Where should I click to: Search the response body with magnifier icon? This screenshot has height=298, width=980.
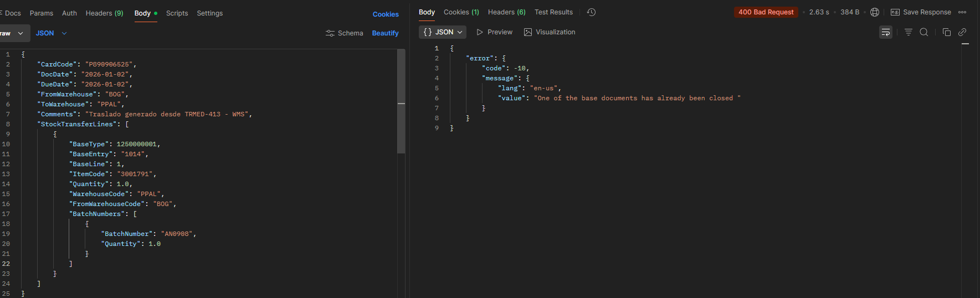(923, 32)
